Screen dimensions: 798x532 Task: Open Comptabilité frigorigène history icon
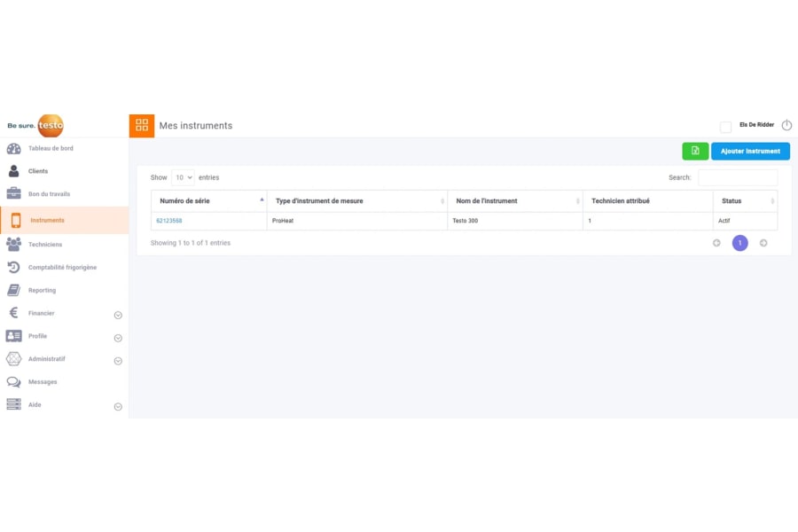(13, 267)
